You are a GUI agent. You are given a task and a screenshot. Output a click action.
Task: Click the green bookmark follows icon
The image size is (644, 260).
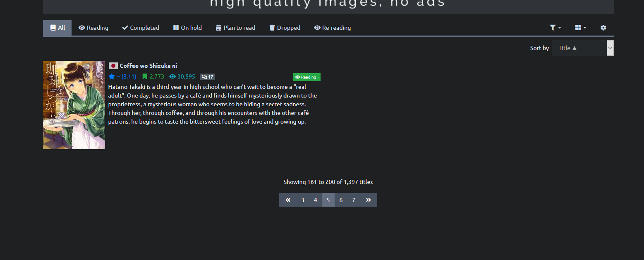(x=145, y=76)
